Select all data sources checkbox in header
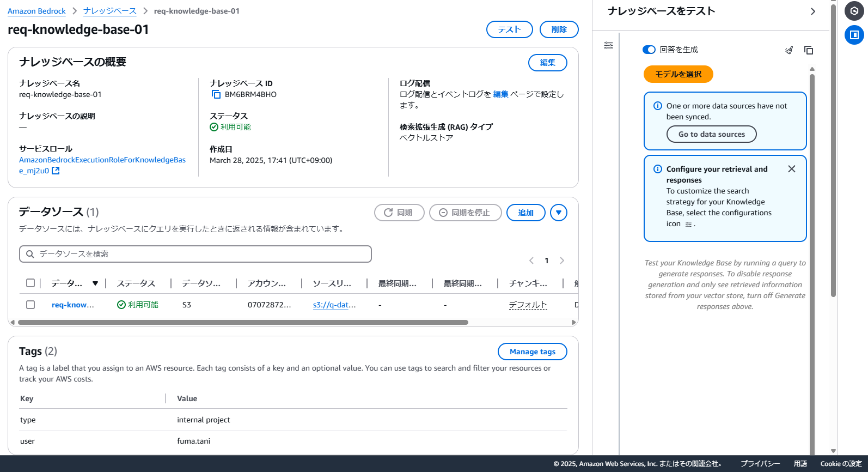Viewport: 868px width, 472px height. 30,283
